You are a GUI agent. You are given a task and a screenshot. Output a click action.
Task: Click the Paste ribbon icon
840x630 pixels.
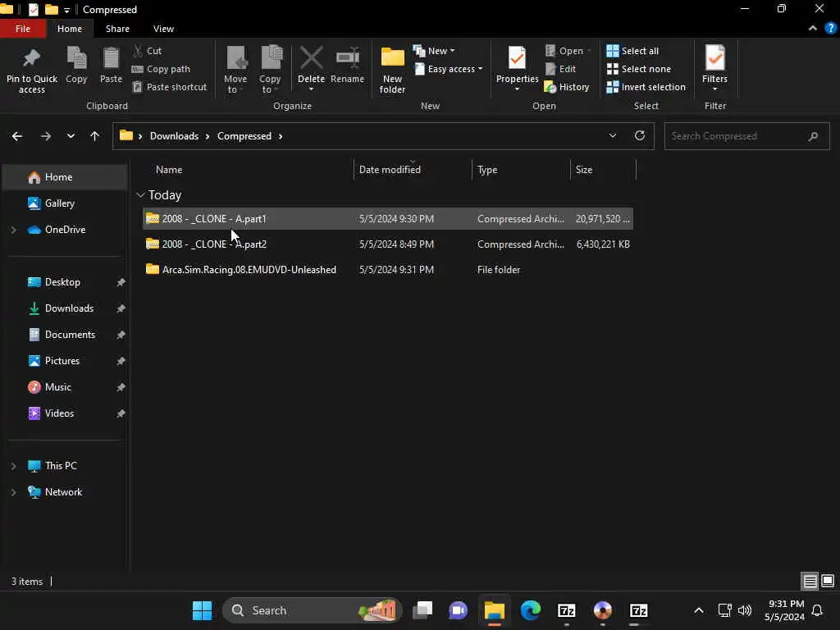(111, 58)
